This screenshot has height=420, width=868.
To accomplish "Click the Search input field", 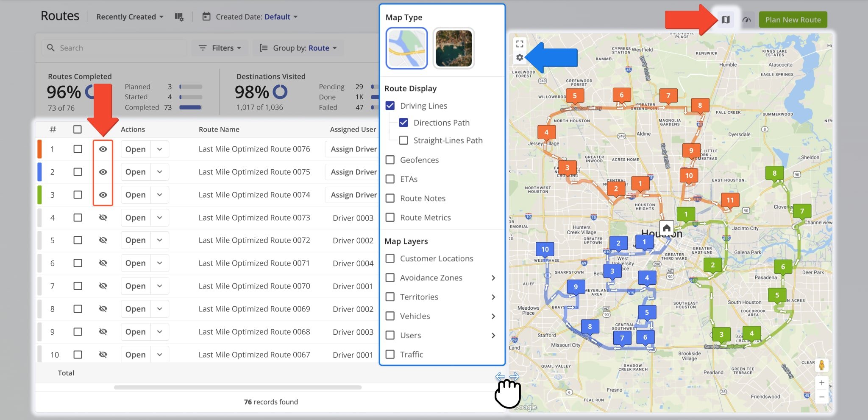I will (114, 48).
